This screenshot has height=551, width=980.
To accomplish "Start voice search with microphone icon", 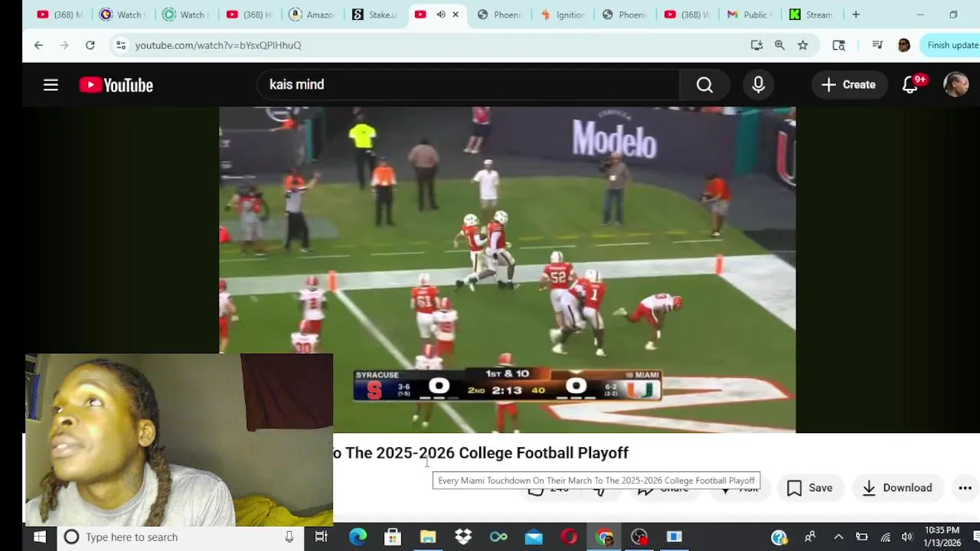I will pyautogui.click(x=758, y=85).
